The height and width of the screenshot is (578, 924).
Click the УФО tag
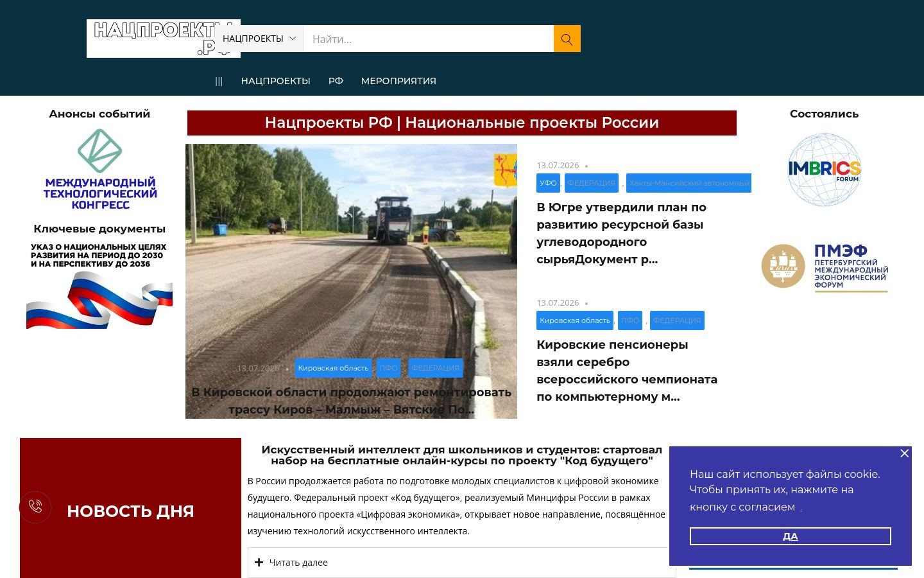(x=548, y=183)
